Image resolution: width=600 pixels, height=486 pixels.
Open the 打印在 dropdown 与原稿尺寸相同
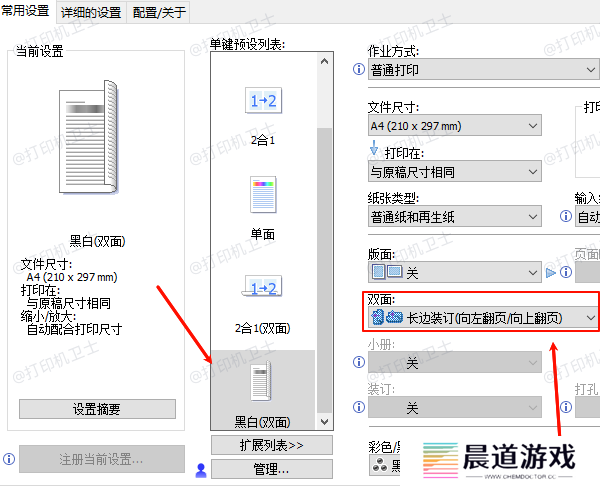coord(455,171)
